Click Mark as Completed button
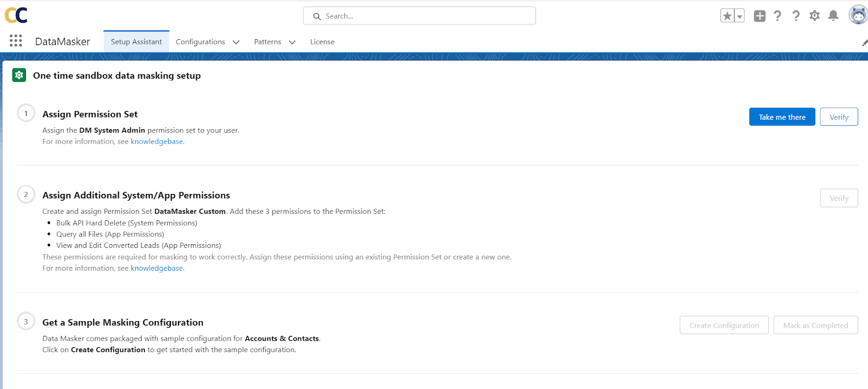 [x=815, y=326]
